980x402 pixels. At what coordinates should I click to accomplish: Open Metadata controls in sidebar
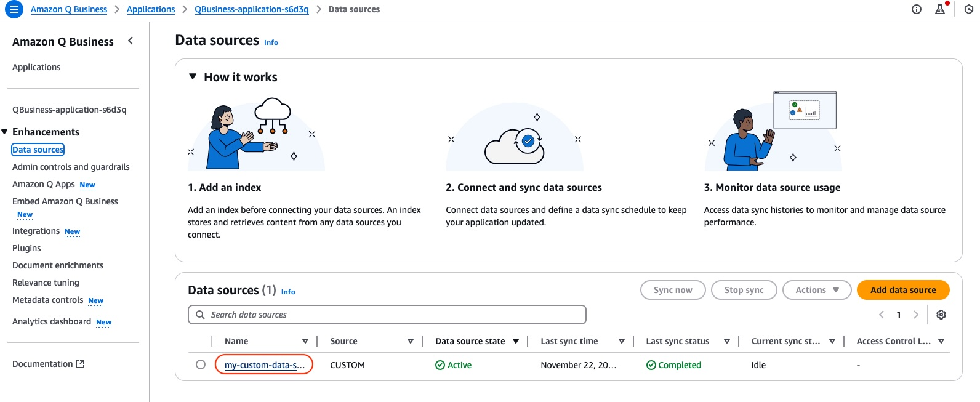click(x=47, y=300)
